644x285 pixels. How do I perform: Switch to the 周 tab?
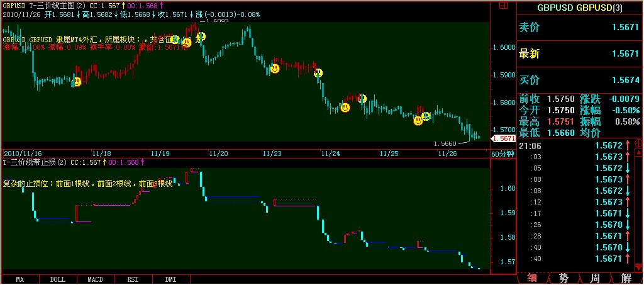point(596,279)
